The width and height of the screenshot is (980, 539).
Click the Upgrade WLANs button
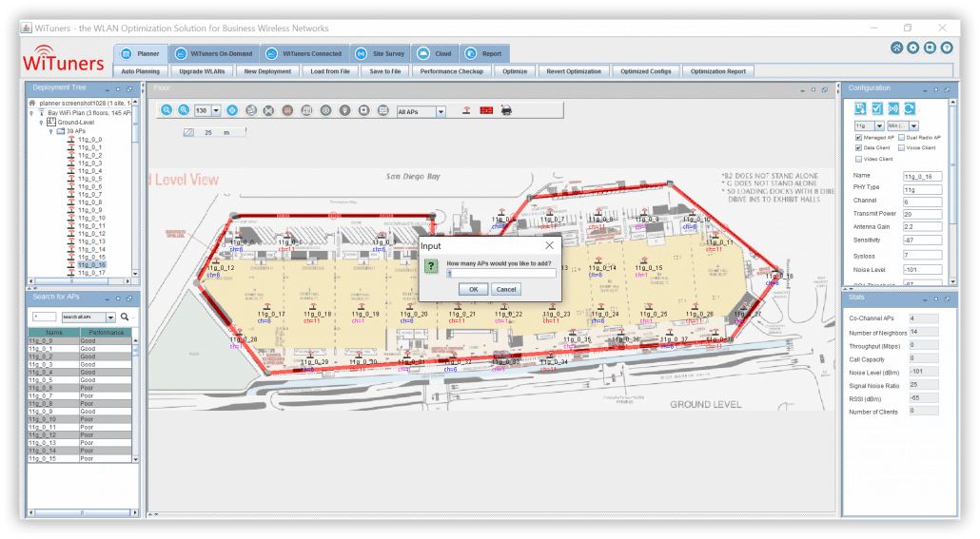pos(202,71)
